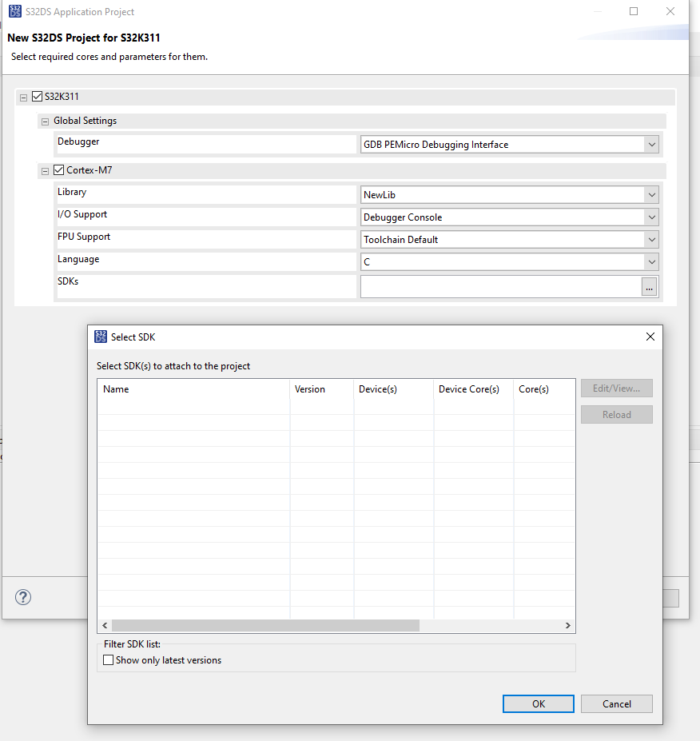The height and width of the screenshot is (741, 700).
Task: Open the SDKs browse (...) picker
Action: (x=649, y=287)
